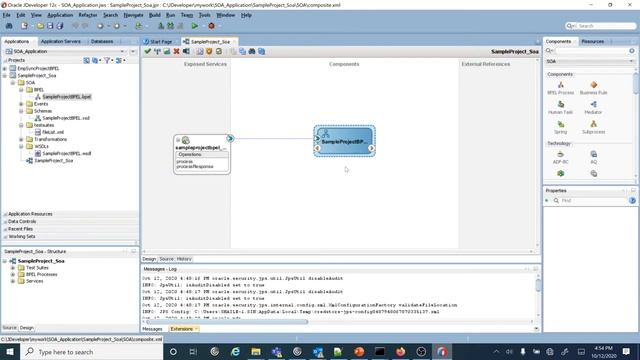Open File Explorer from the taskbar
Screen dimensions: 640x360
tap(256, 351)
